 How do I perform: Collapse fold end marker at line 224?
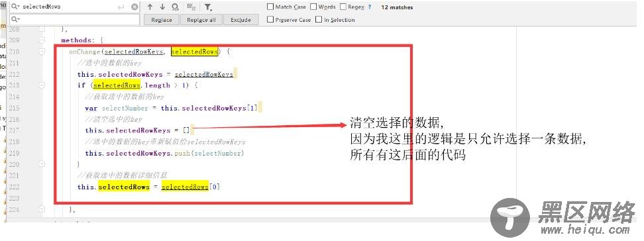[x=42, y=209]
